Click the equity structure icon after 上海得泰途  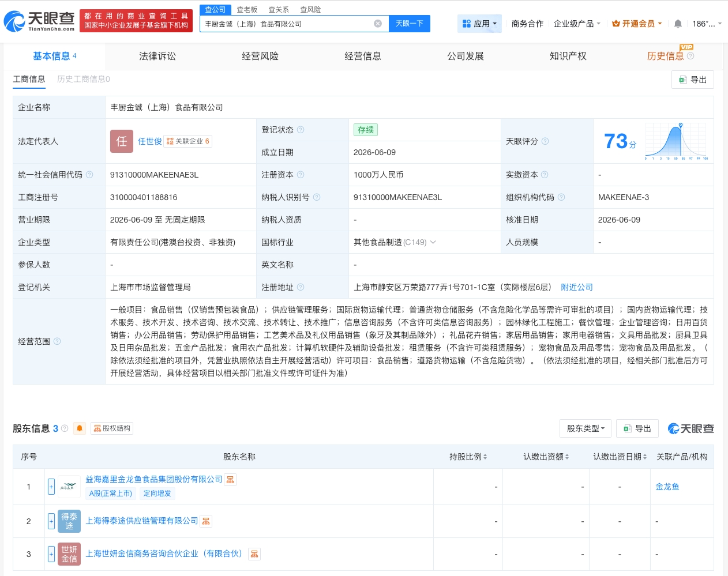coord(206,521)
